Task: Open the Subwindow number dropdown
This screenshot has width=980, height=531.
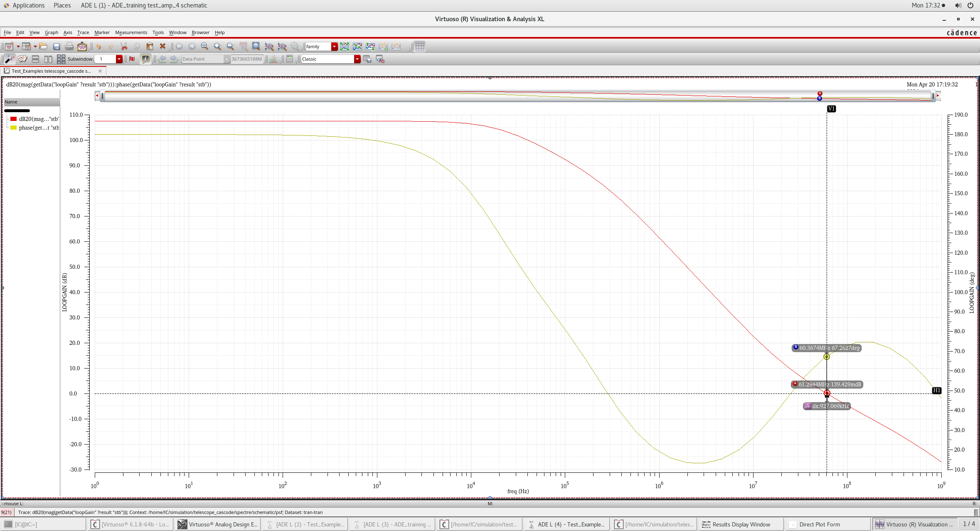Action: [119, 59]
